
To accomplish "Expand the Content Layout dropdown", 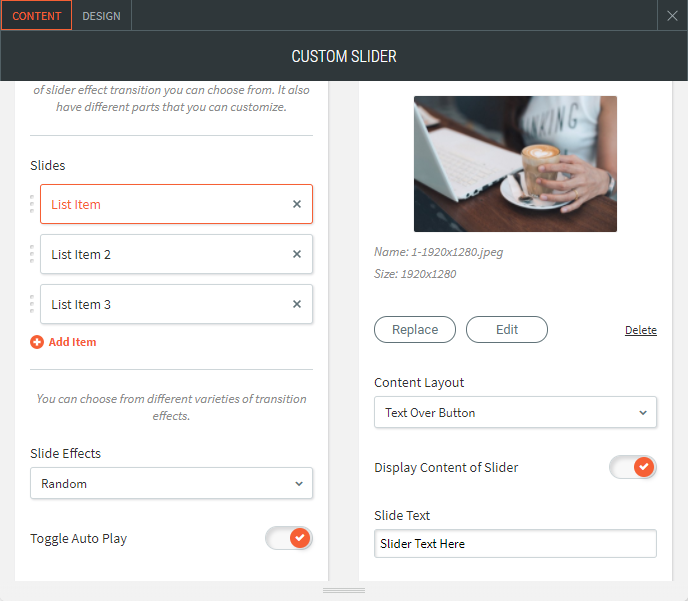I will point(515,412).
